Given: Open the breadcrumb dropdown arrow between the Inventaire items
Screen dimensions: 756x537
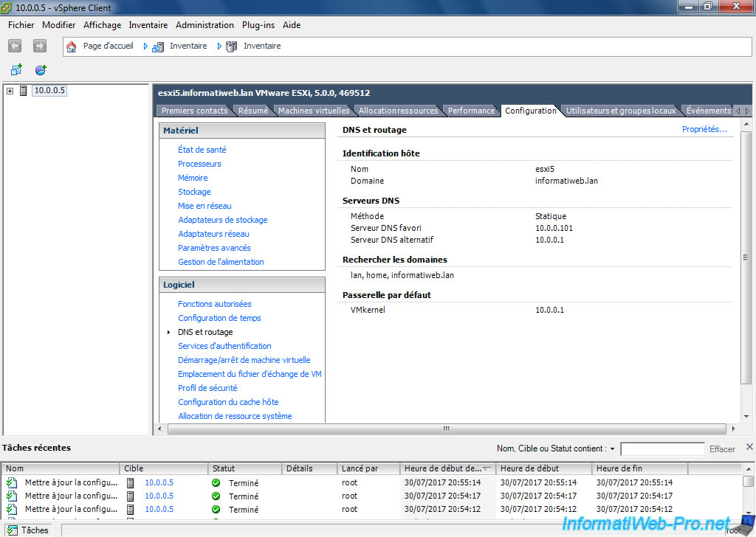Looking at the screenshot, I should click(219, 46).
